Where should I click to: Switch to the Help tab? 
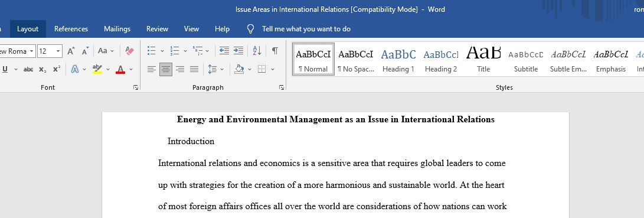coord(222,29)
